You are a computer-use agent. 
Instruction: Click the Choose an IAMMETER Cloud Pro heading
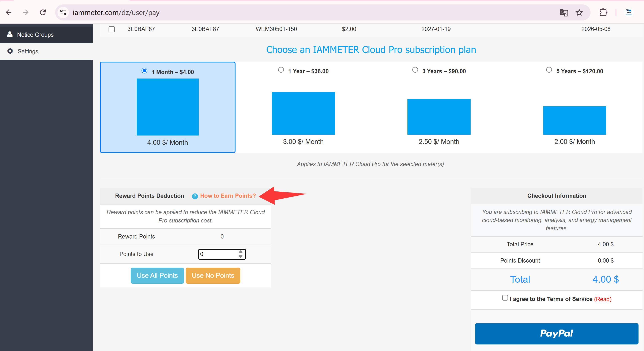tap(371, 50)
